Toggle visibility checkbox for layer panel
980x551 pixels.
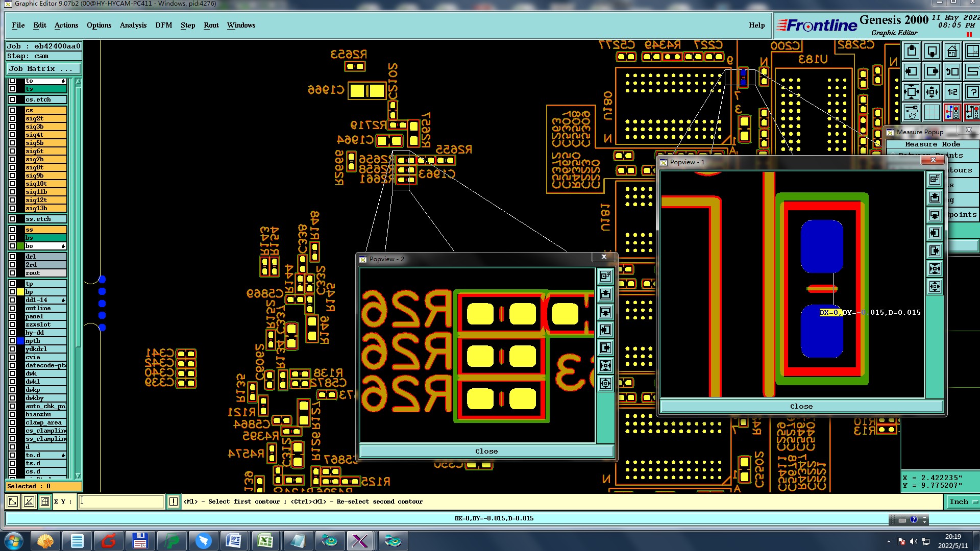point(12,316)
